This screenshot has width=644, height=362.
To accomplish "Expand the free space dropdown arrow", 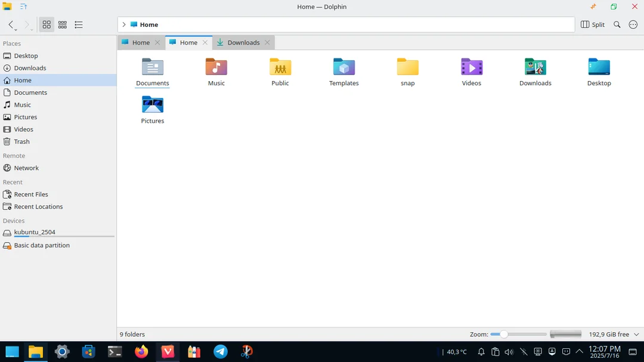I will [636, 335].
